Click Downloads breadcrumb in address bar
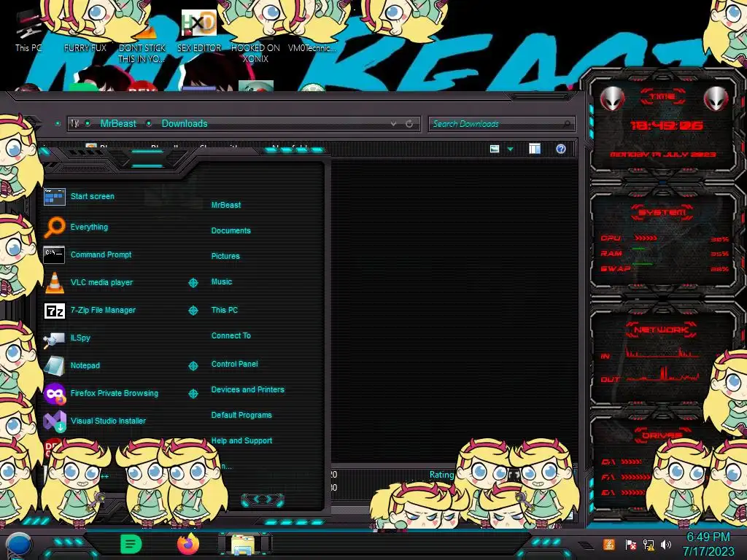747x560 pixels. pos(185,124)
